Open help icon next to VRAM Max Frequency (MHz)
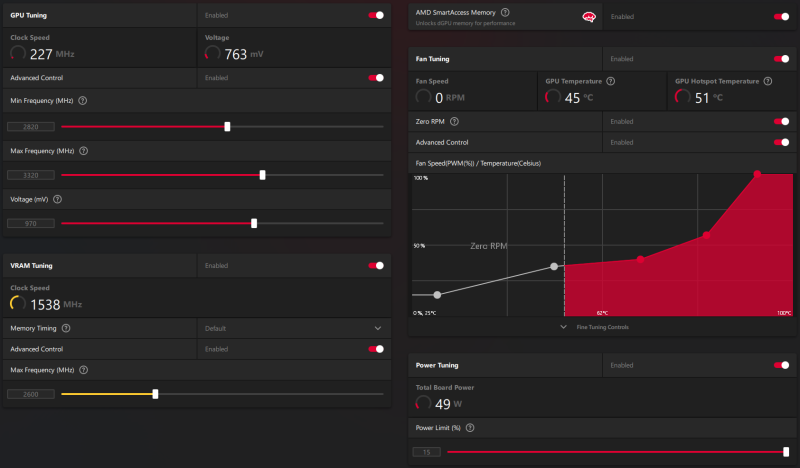Viewport: 800px width, 468px height. (84, 370)
